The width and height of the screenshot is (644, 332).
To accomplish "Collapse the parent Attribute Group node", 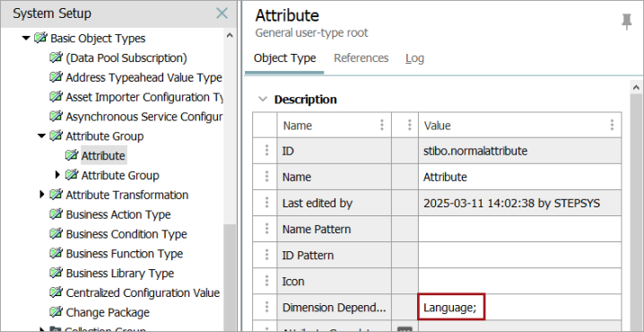I will pyautogui.click(x=41, y=136).
